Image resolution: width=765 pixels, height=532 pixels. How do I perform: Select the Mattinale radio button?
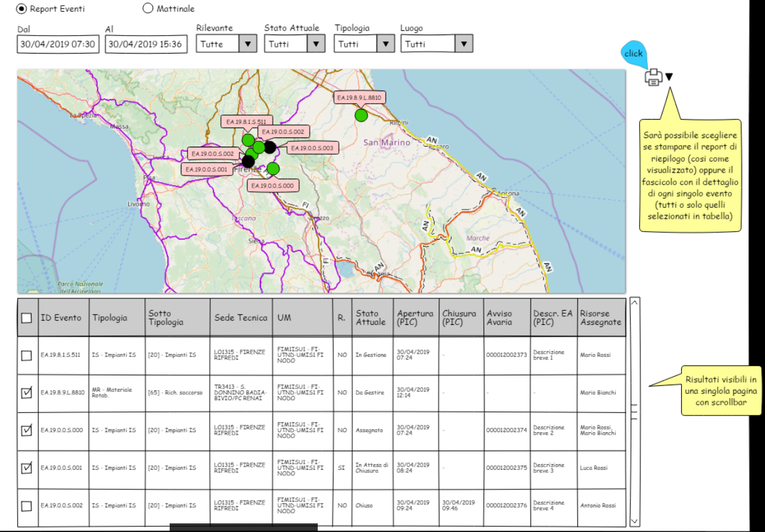[147, 9]
